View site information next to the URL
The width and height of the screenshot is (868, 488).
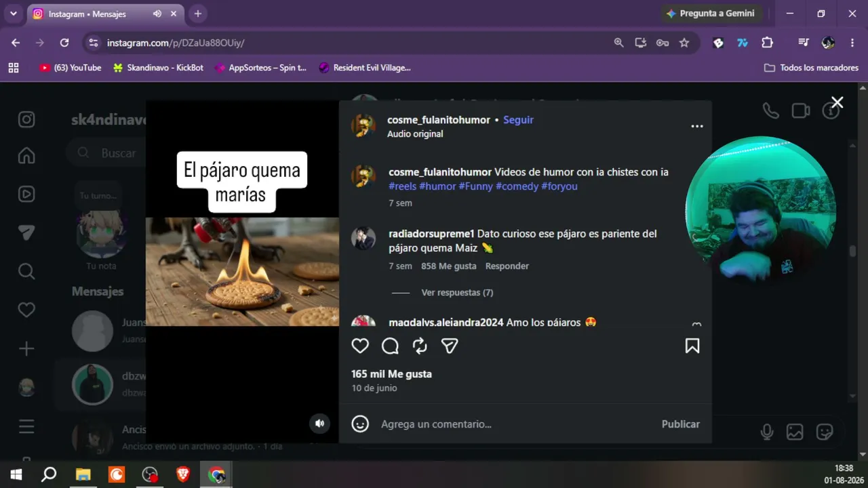tap(94, 43)
